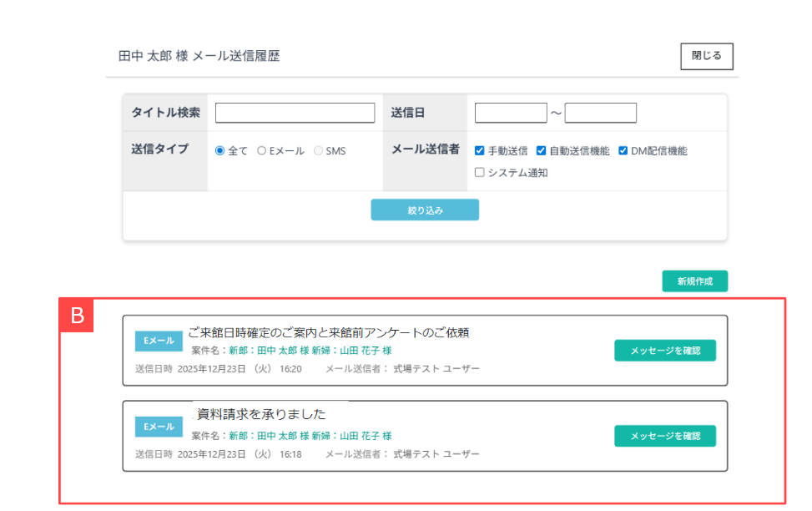This screenshot has height=511, width=812.
Task: Open メッセージを確認 for ご来館日時確定 email
Action: (664, 351)
